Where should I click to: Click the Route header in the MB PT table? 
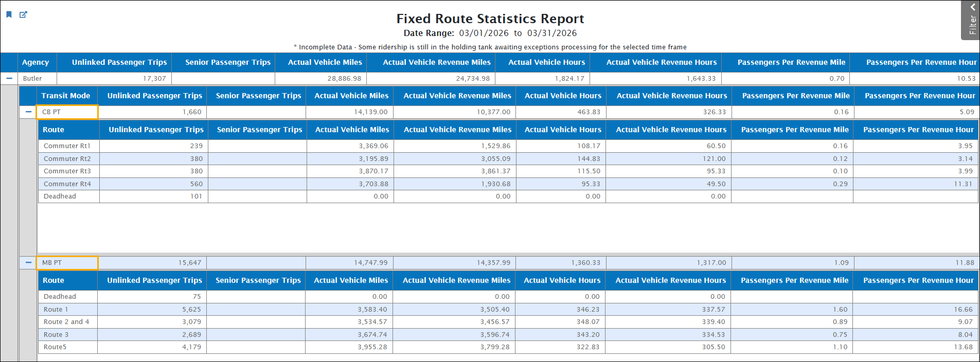click(x=54, y=280)
